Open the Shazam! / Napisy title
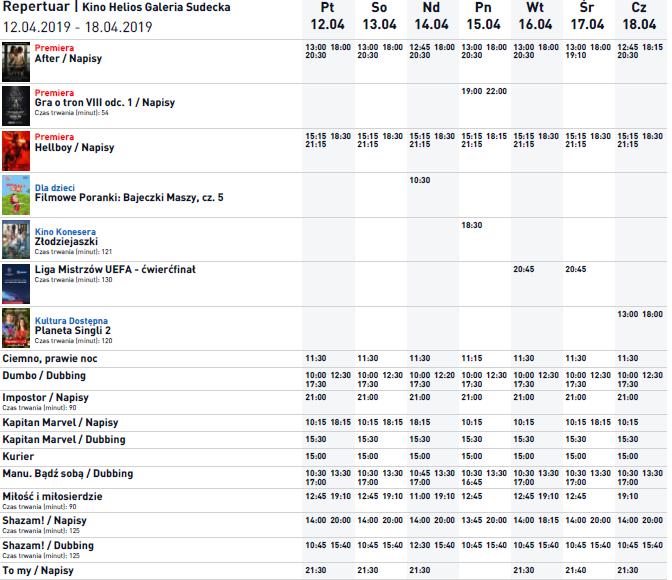Screen dimensions: 672x580 coord(45,521)
